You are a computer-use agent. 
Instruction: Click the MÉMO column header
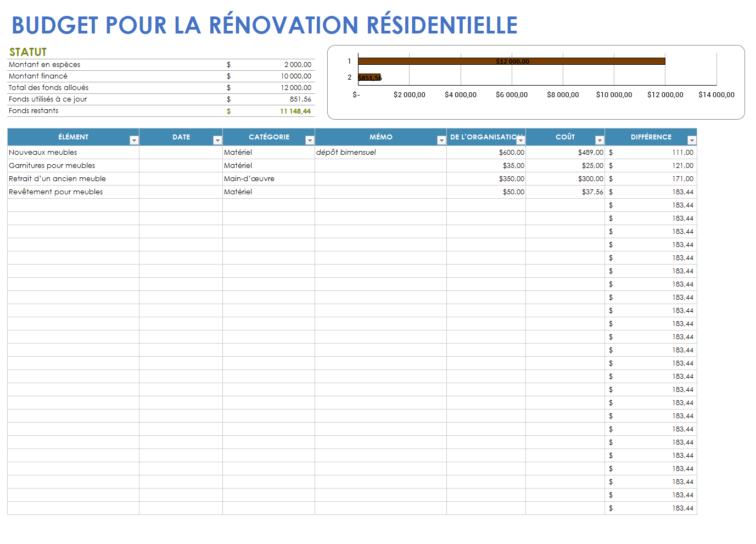381,137
